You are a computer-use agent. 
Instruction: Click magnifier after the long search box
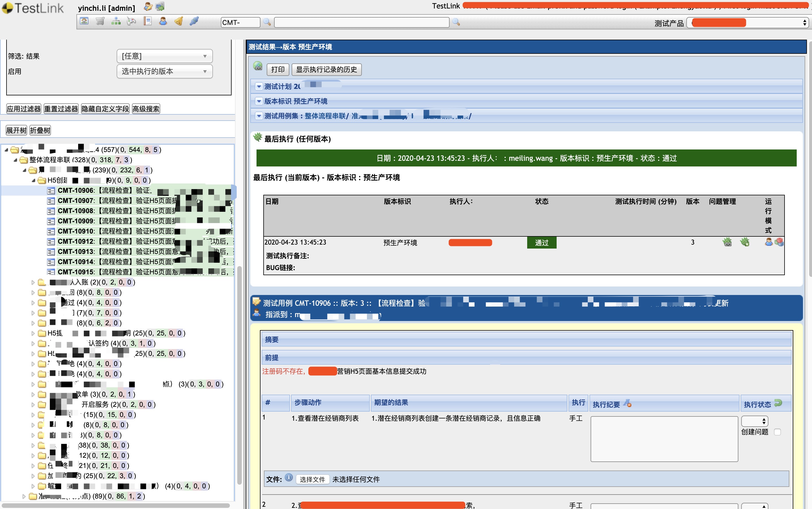click(x=456, y=22)
